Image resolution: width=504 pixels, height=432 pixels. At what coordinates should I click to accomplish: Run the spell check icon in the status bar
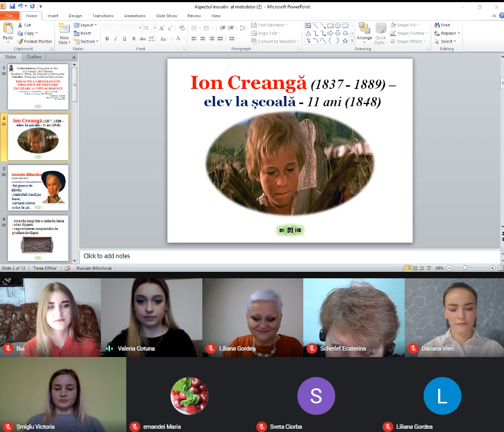[67, 268]
